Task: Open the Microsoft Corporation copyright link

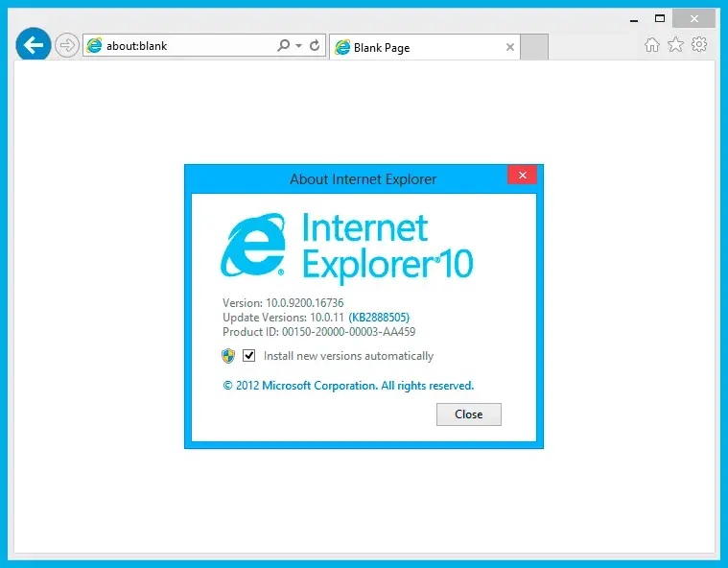Action: (x=348, y=386)
